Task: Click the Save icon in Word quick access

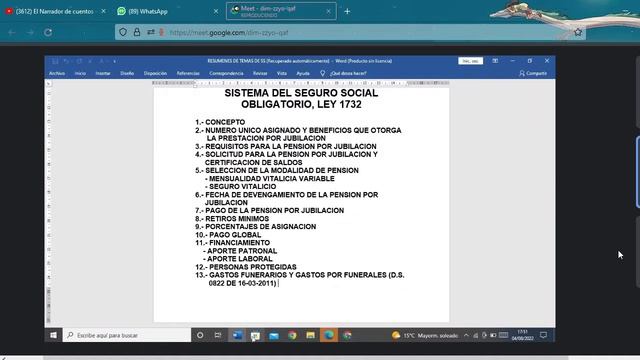Action: point(55,61)
